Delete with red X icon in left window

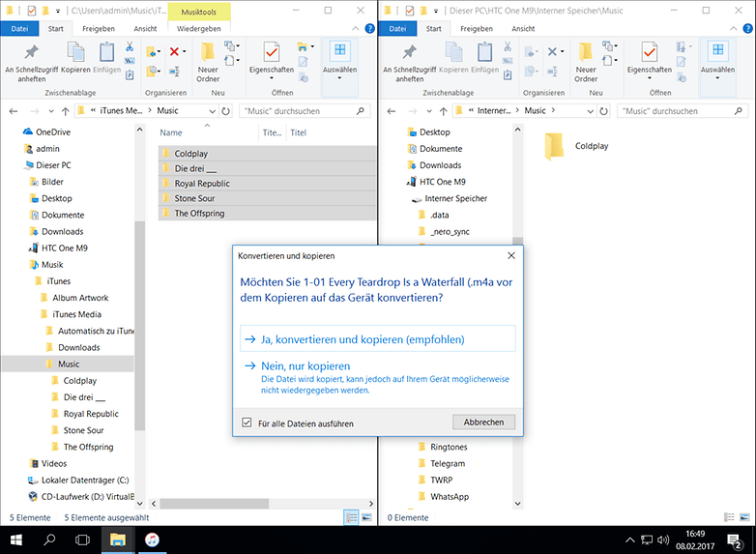click(x=174, y=51)
